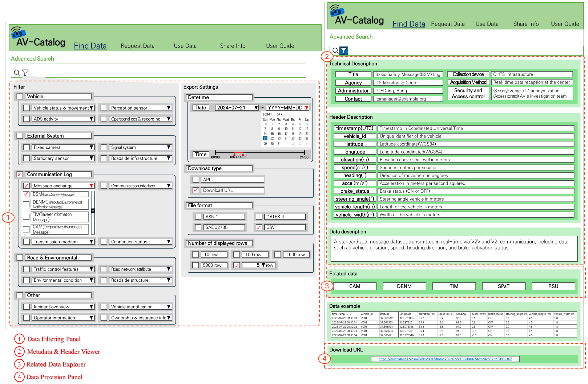Click the magnifier icon in right search bar

click(x=335, y=51)
